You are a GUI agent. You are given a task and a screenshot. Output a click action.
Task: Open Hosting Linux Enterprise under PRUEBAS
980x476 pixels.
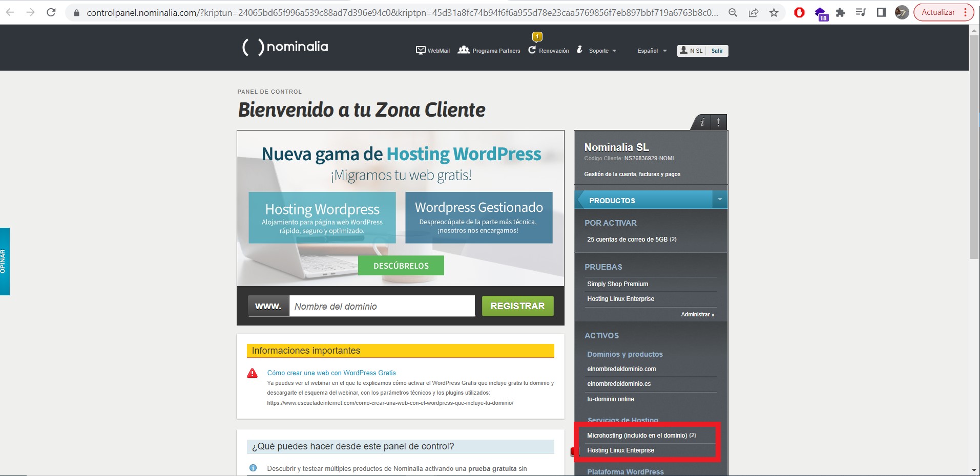[x=620, y=299]
